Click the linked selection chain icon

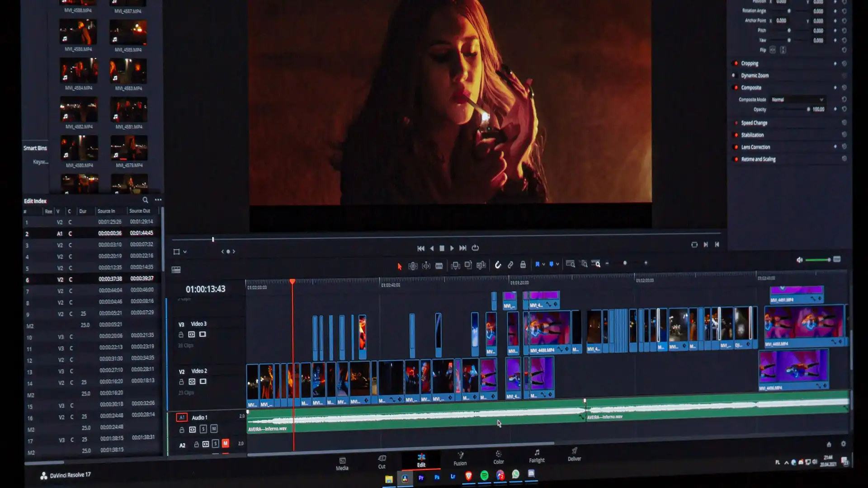click(x=511, y=266)
